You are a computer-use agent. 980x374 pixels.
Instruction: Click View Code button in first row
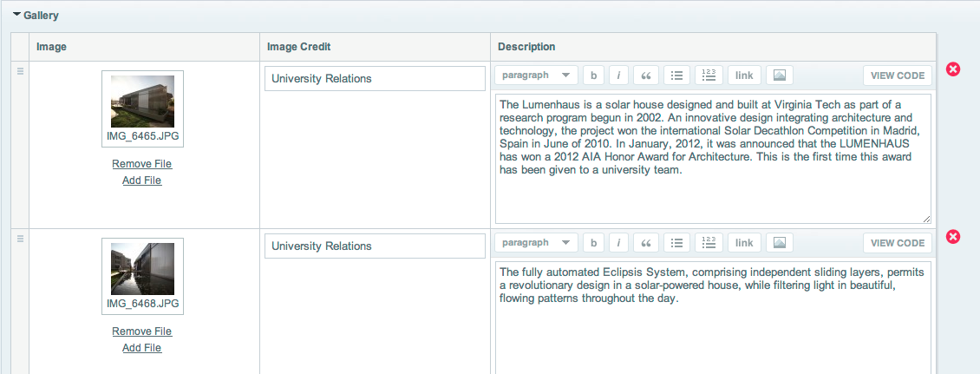click(898, 75)
